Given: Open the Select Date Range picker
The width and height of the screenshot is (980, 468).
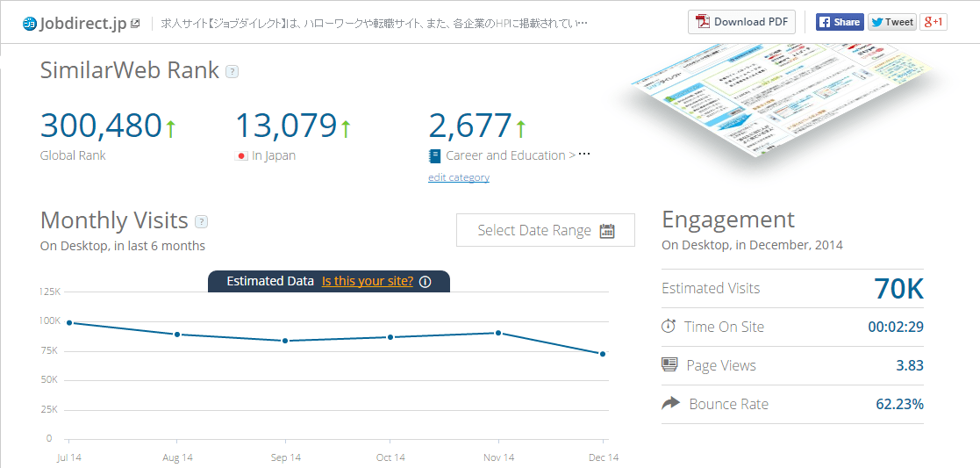Looking at the screenshot, I should 546,230.
